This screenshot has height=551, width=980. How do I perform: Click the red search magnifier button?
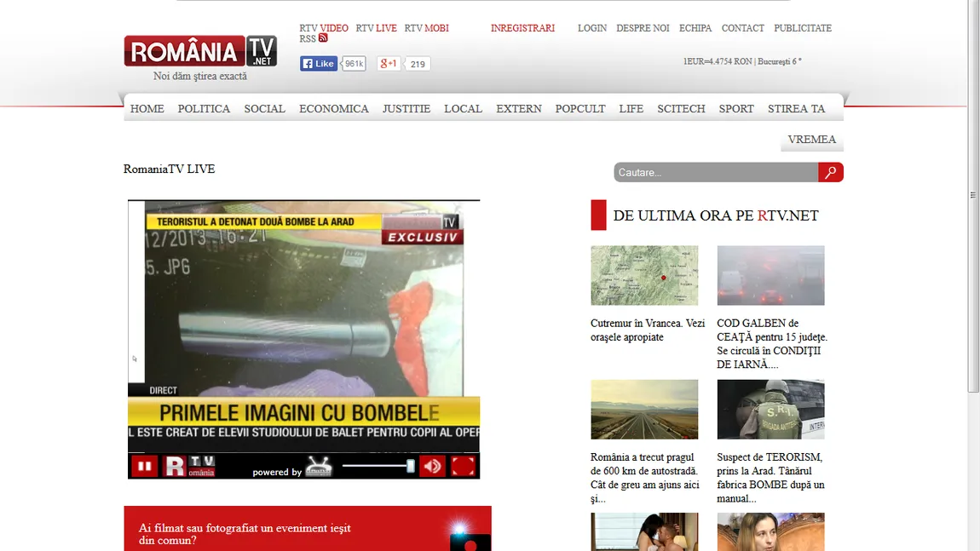pos(831,172)
